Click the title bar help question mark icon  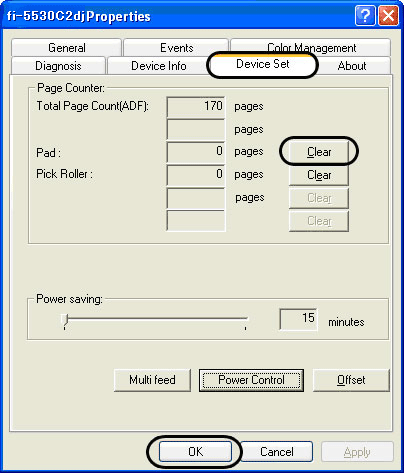tap(365, 16)
